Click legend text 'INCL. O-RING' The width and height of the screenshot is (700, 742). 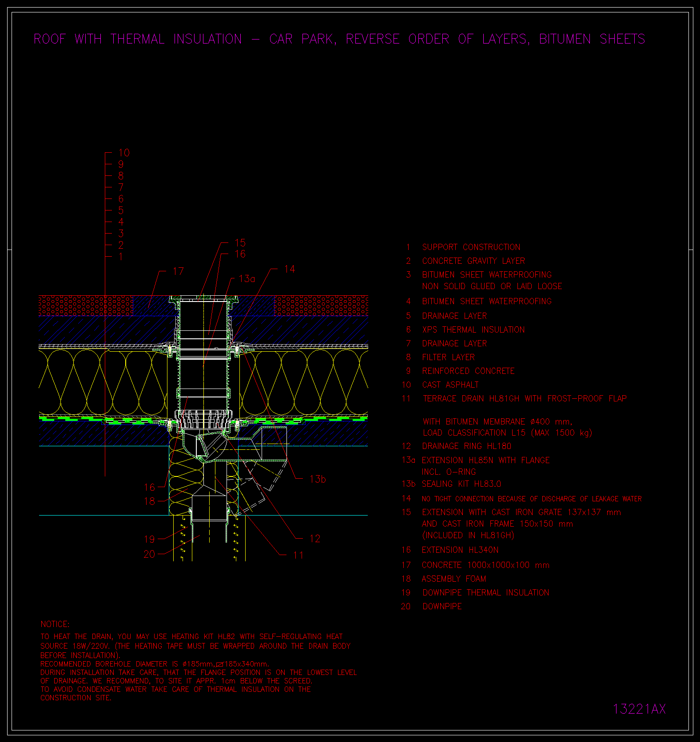449,472
